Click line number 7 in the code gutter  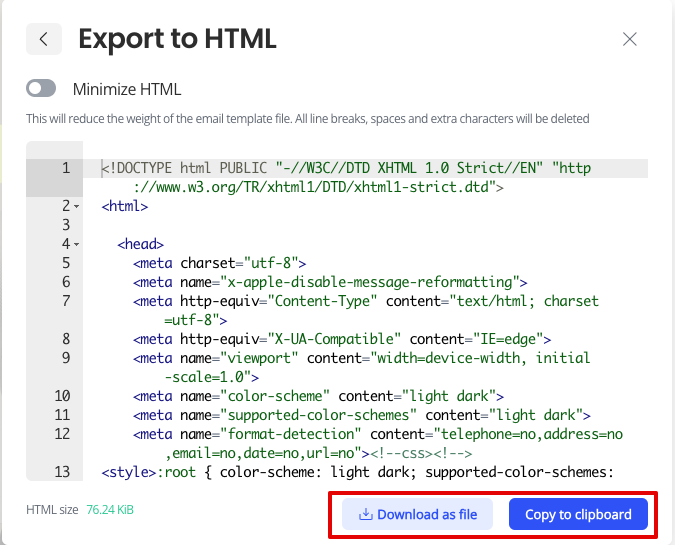point(66,300)
